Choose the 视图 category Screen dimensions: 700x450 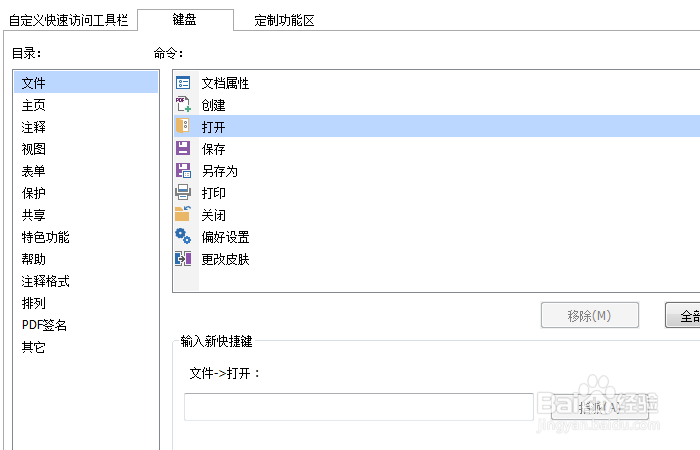pyautogui.click(x=34, y=149)
